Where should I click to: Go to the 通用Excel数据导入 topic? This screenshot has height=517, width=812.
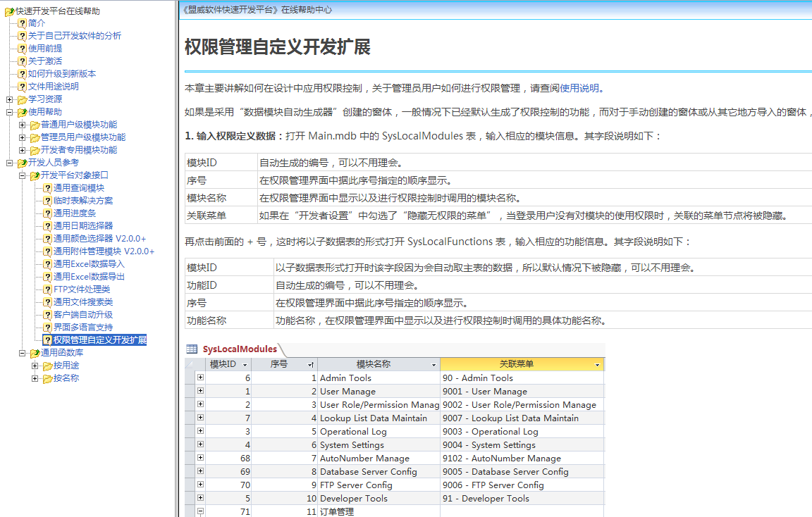coord(89,264)
